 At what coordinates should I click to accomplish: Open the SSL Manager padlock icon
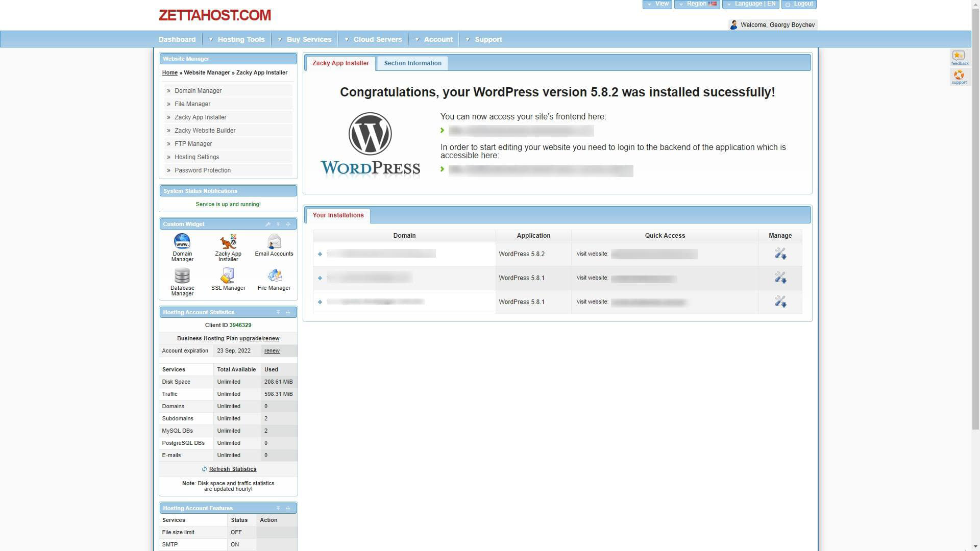coord(228,275)
